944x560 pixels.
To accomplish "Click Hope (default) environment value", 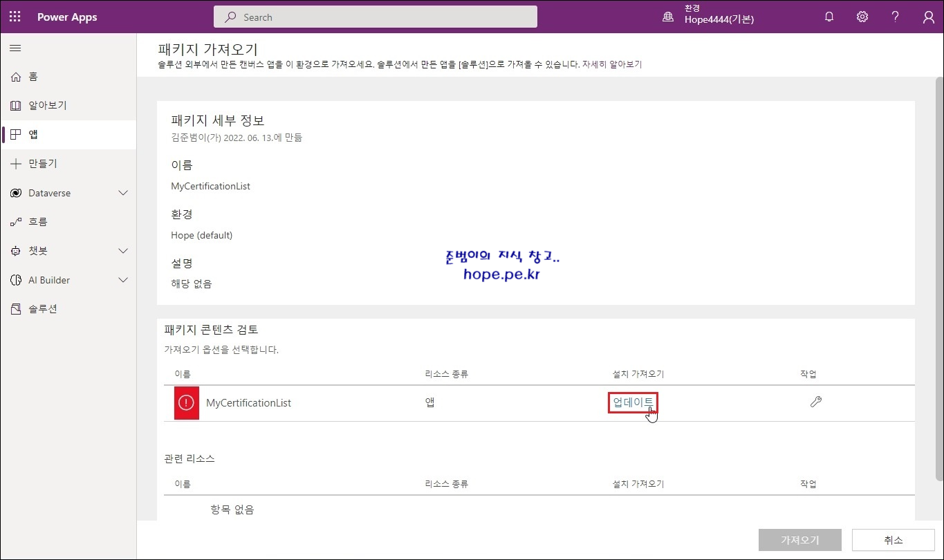I will 202,235.
